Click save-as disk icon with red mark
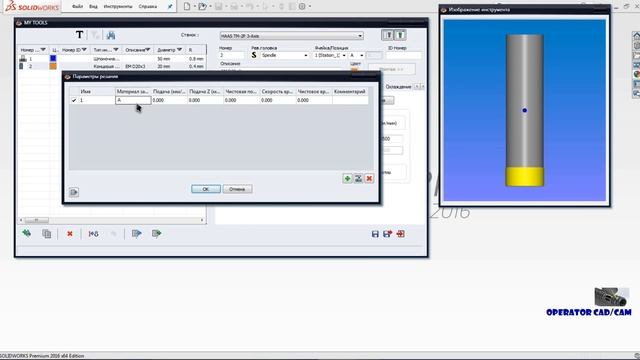640x360 pixels. [x=387, y=234]
